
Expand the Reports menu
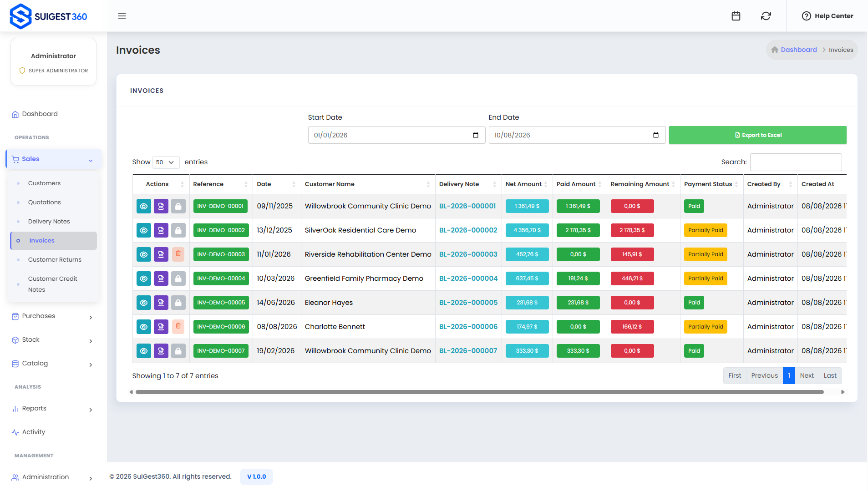tap(53, 409)
